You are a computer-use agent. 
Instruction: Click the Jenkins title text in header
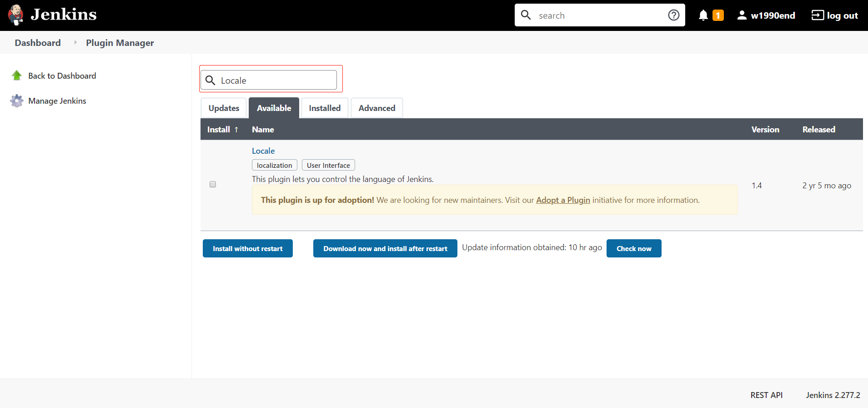click(64, 15)
